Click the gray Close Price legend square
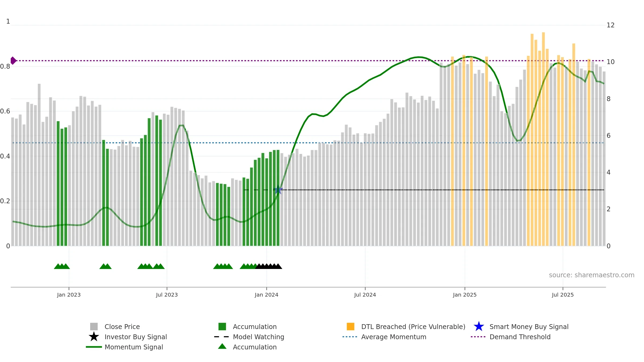 (94, 327)
